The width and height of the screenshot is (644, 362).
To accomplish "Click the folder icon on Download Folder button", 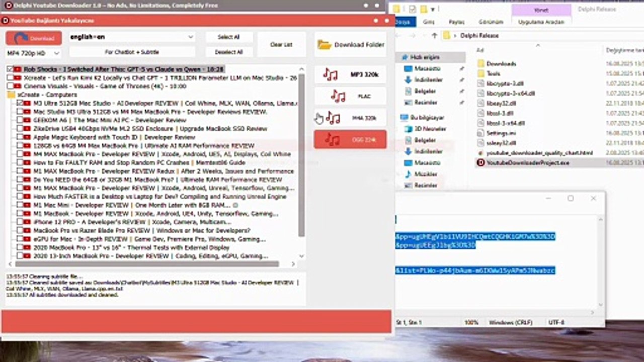I will point(325,45).
